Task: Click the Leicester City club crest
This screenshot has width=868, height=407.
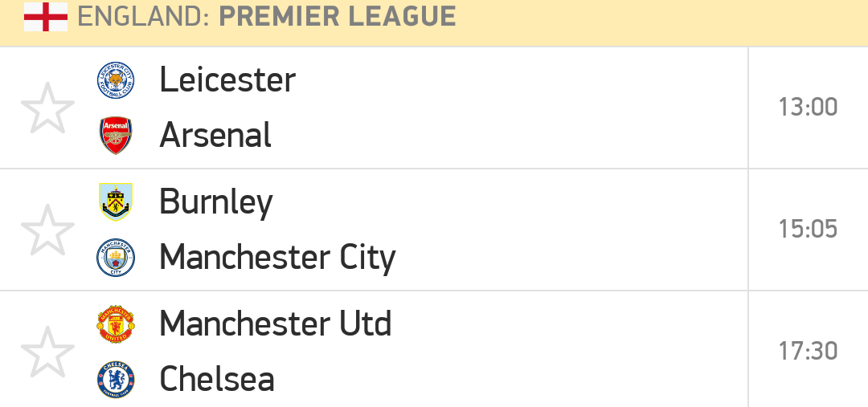Action: pyautogui.click(x=116, y=80)
